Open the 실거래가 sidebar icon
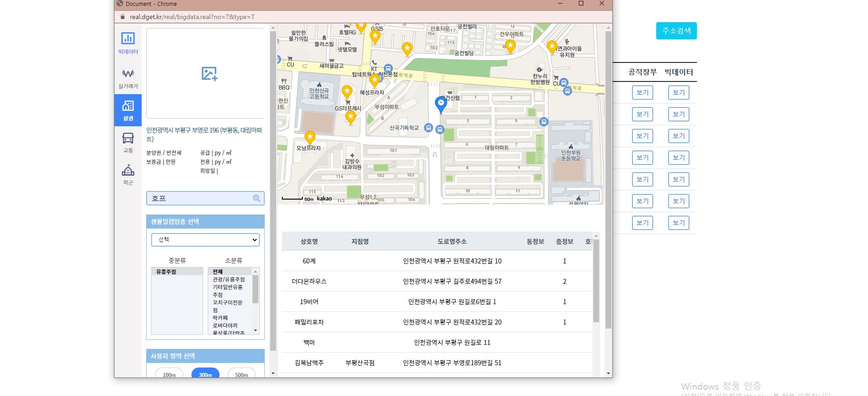The image size is (868, 396). click(x=128, y=78)
